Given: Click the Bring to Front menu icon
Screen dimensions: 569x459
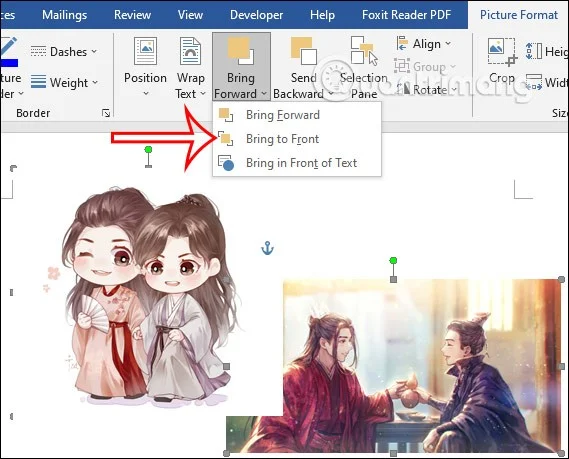Looking at the screenshot, I should 226,139.
